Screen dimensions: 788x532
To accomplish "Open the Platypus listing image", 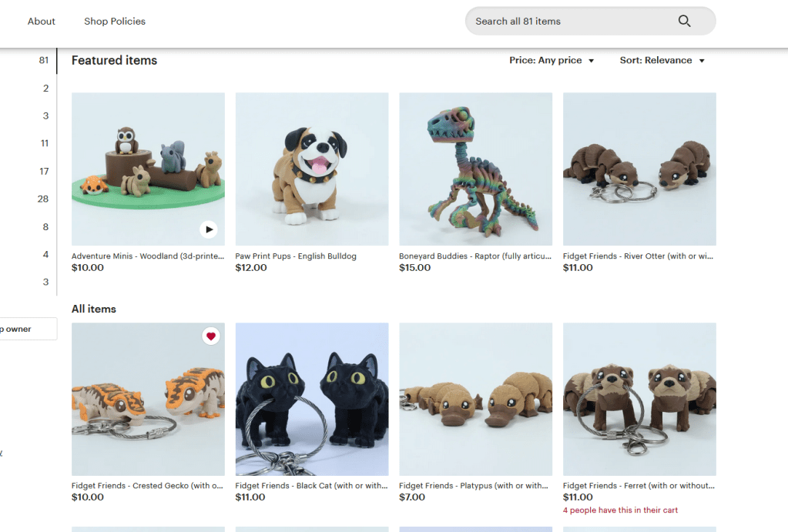I will [x=475, y=399].
